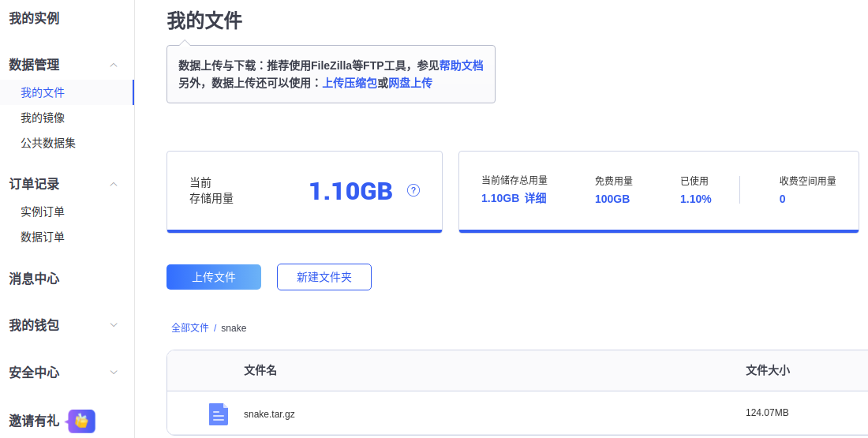Click the gift icon beside 邀请有礼
Screen dimensions: 868x438
[x=81, y=421]
